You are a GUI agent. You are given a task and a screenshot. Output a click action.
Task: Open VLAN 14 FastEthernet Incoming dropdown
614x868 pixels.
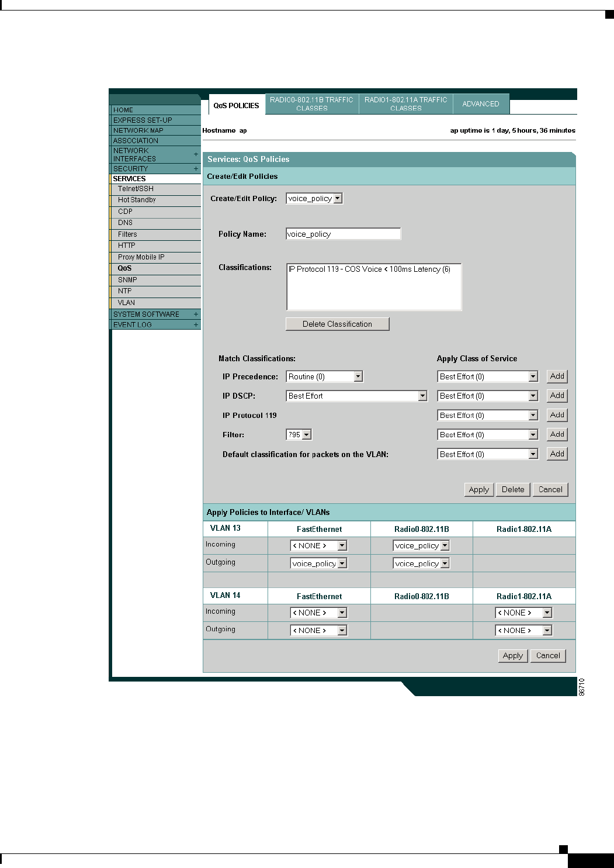[319, 613]
